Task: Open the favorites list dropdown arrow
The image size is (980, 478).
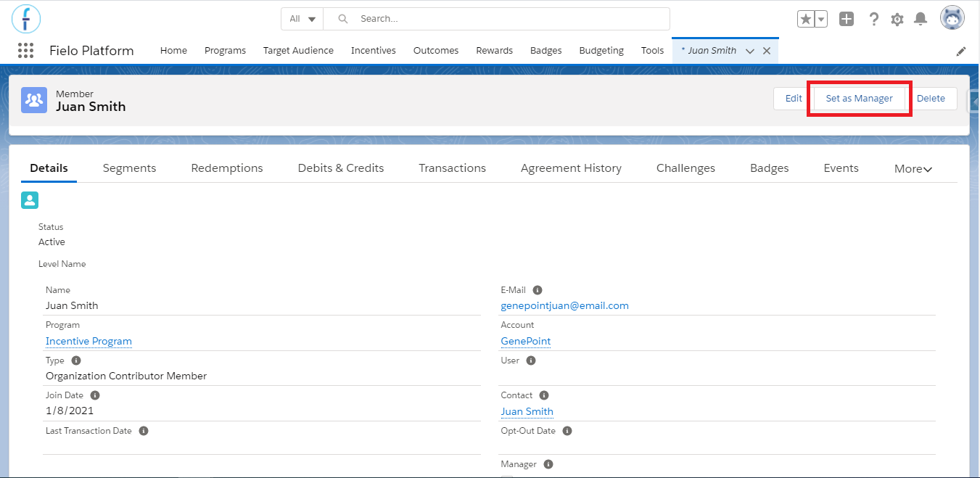Action: pos(822,19)
